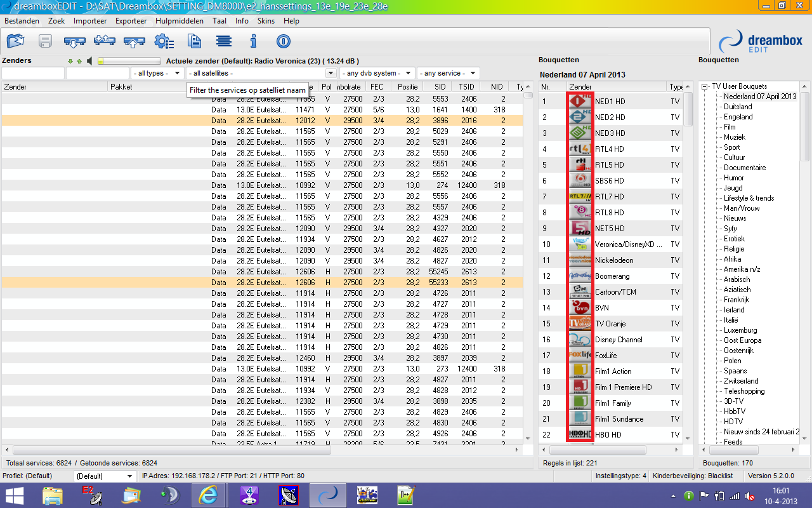
Task: Select the HDTV bouquet
Action: pos(733,422)
